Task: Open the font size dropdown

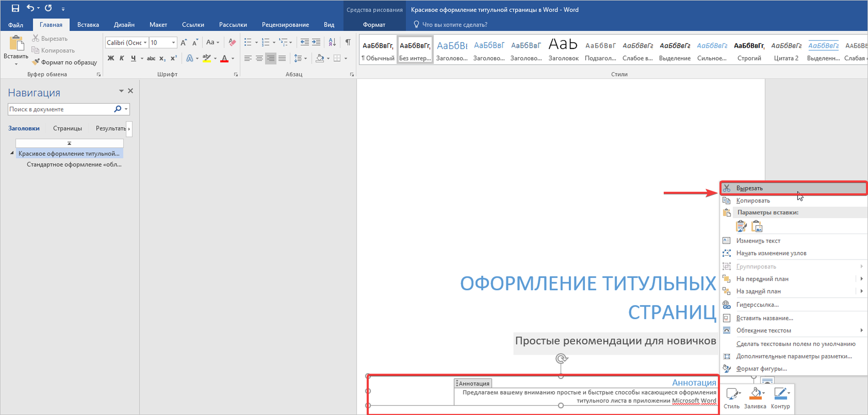Action: (x=174, y=43)
